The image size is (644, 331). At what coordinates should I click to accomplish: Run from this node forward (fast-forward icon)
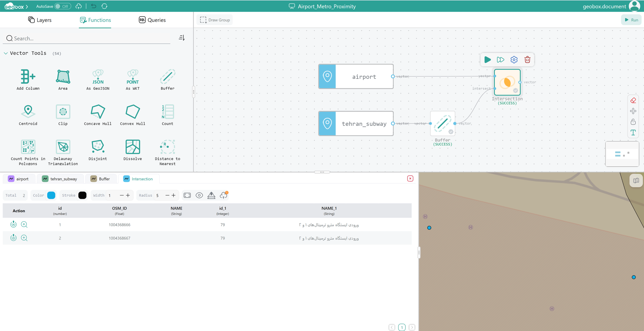(x=501, y=60)
